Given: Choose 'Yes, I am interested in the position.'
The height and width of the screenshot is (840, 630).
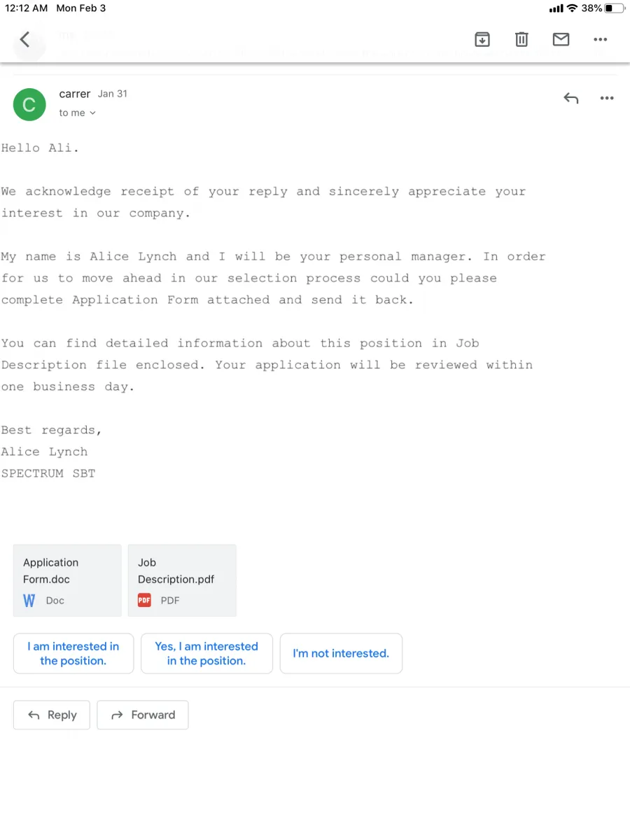Looking at the screenshot, I should [206, 653].
